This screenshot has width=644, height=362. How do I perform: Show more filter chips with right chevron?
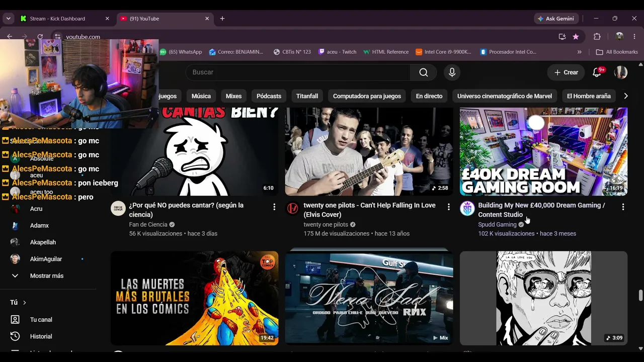tap(626, 96)
